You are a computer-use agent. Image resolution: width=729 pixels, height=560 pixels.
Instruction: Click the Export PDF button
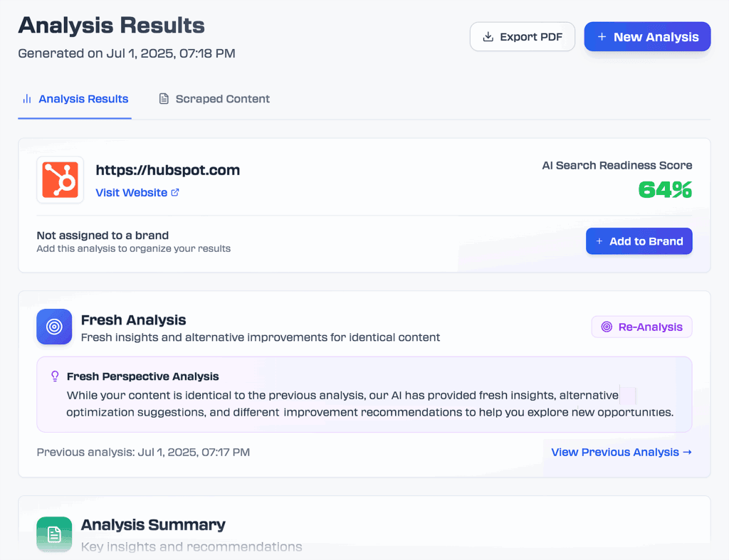[x=523, y=36]
